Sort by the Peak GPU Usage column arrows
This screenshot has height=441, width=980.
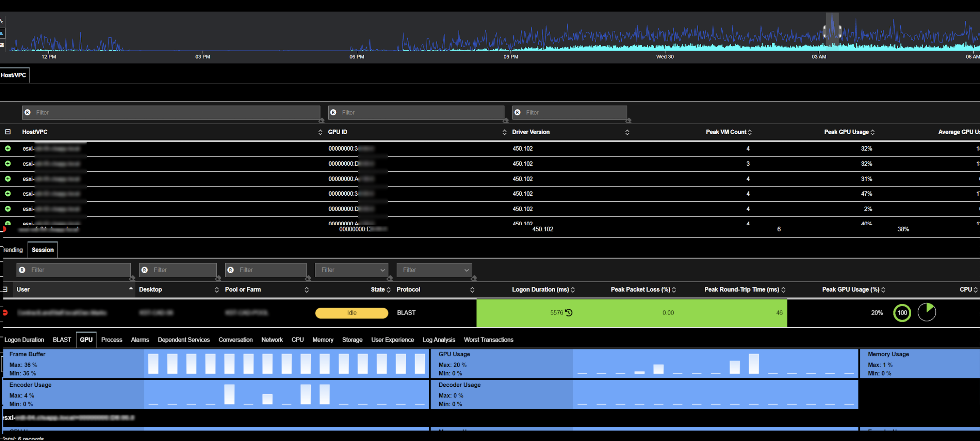(x=872, y=132)
